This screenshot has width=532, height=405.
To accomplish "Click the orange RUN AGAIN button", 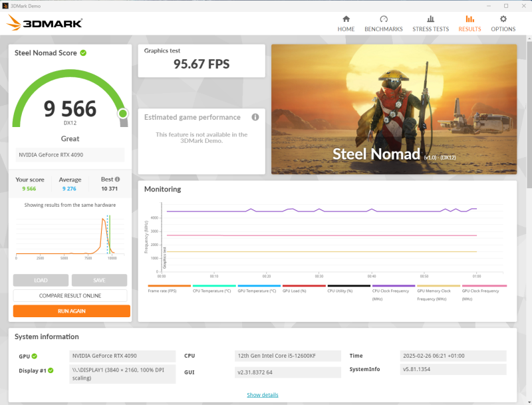I will pyautogui.click(x=72, y=311).
